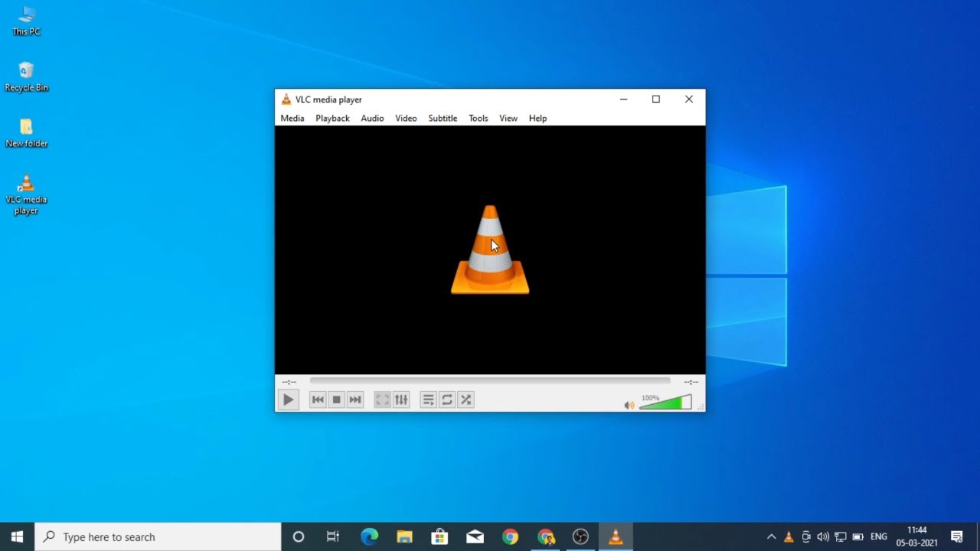Mute audio with the speaker icon
This screenshot has height=551, width=980.
click(x=629, y=405)
